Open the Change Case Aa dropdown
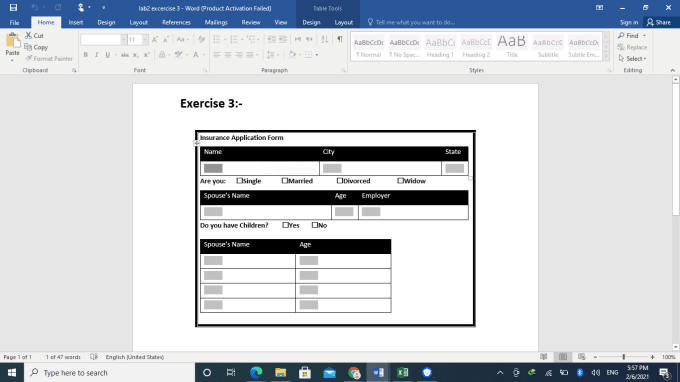The image size is (680, 382). click(183, 39)
